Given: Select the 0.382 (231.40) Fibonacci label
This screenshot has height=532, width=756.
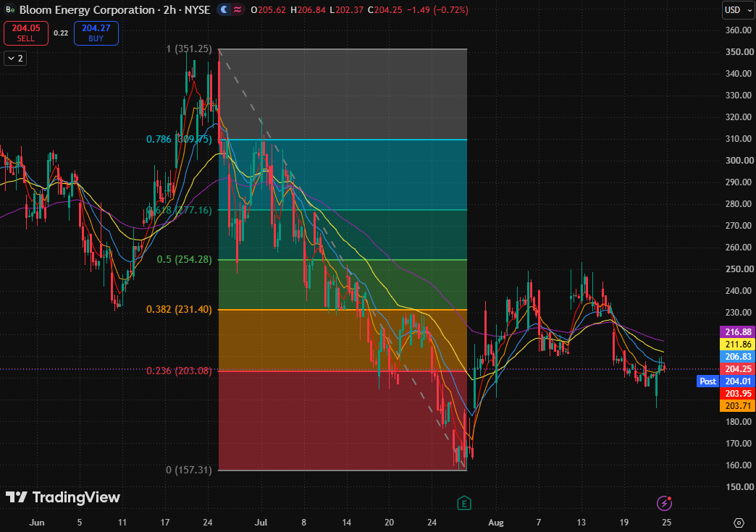Looking at the screenshot, I should tap(179, 309).
